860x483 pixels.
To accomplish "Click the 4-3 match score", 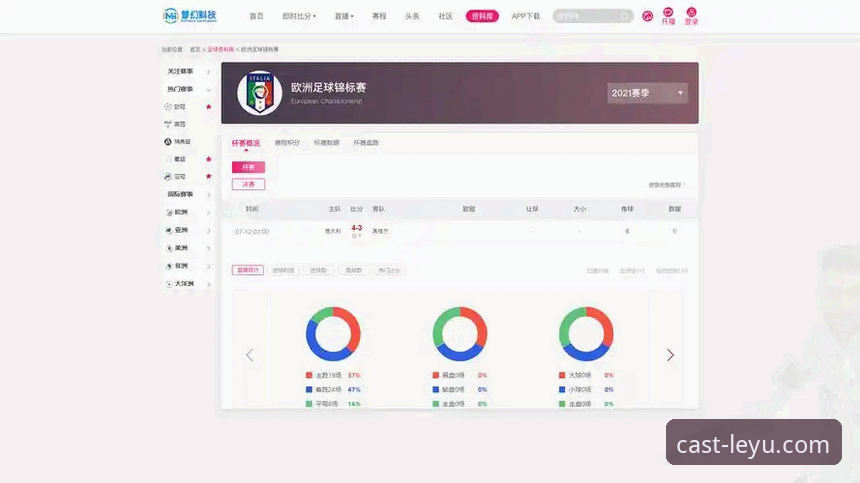I will pyautogui.click(x=357, y=228).
